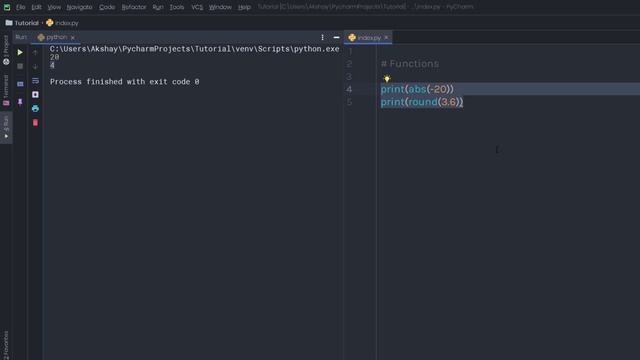Open the Project tool window
The image size is (640, 360).
[x=6, y=50]
